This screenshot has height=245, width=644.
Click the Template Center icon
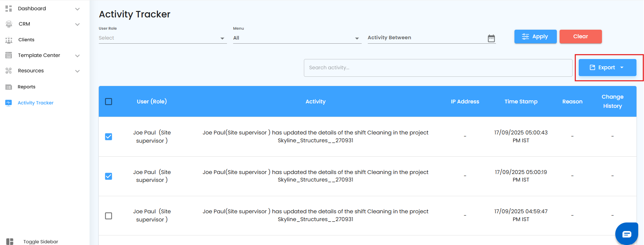point(9,55)
